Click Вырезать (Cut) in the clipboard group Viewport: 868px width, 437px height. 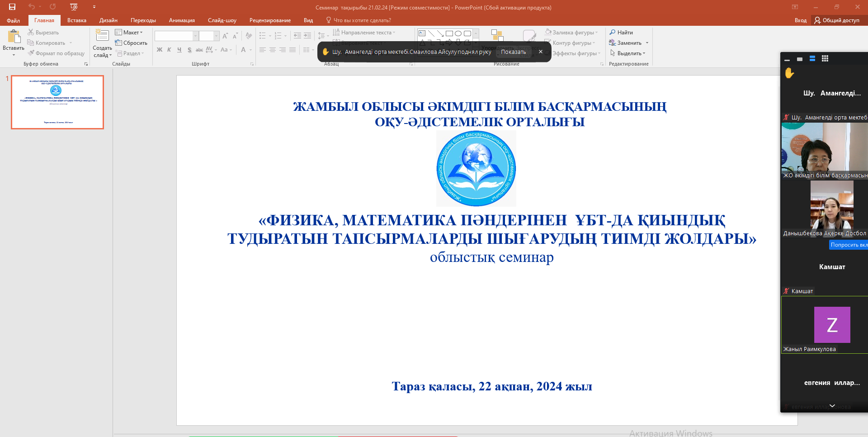[x=43, y=33]
